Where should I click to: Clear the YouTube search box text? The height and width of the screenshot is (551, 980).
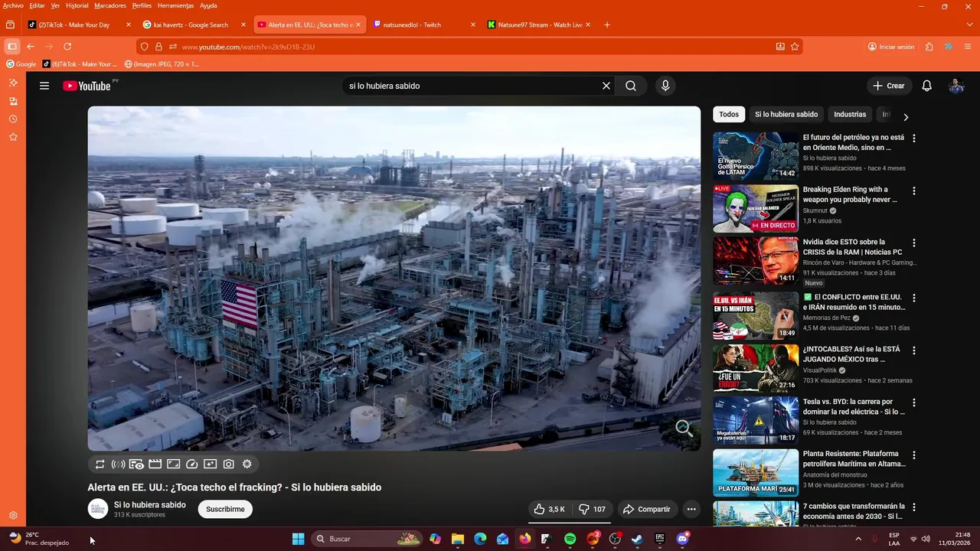[606, 86]
